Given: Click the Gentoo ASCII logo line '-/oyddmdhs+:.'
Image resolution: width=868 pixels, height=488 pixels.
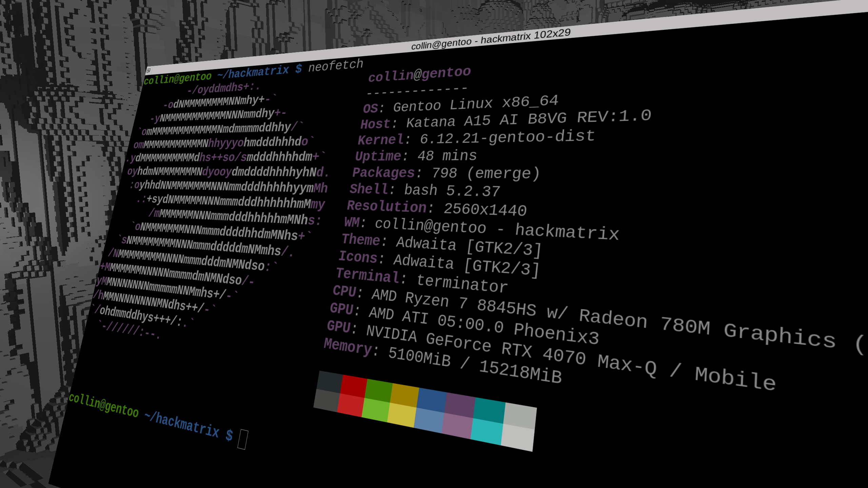Looking at the screenshot, I should pos(223,88).
